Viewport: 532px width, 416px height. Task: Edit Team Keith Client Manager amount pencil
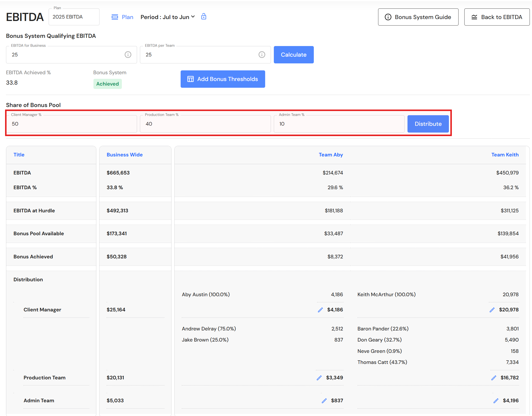pyautogui.click(x=492, y=310)
